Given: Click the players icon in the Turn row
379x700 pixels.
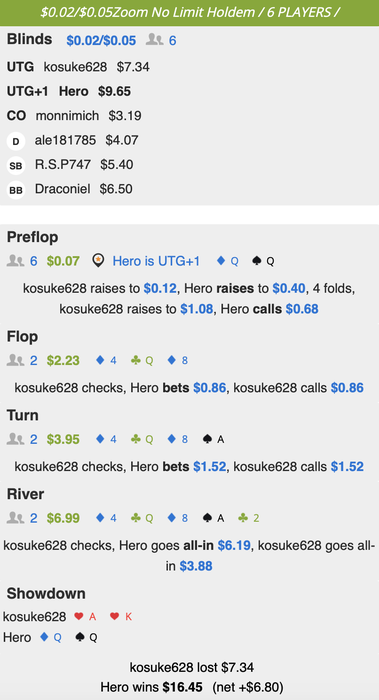Looking at the screenshot, I should tap(15, 439).
